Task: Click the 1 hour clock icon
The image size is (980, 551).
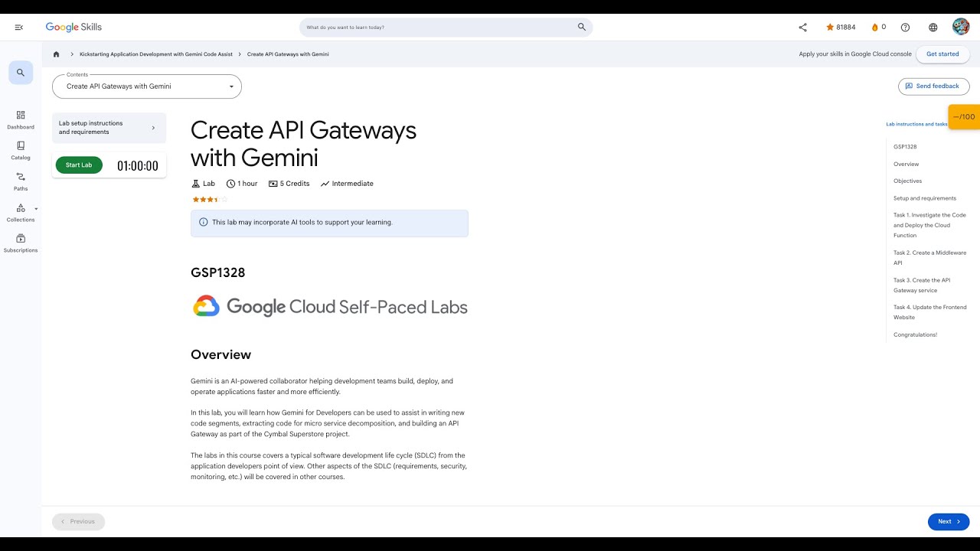Action: tap(230, 184)
